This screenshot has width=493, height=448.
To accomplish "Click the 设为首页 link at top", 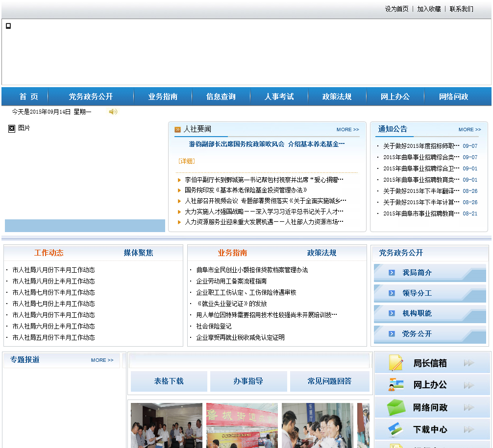I will point(396,9).
